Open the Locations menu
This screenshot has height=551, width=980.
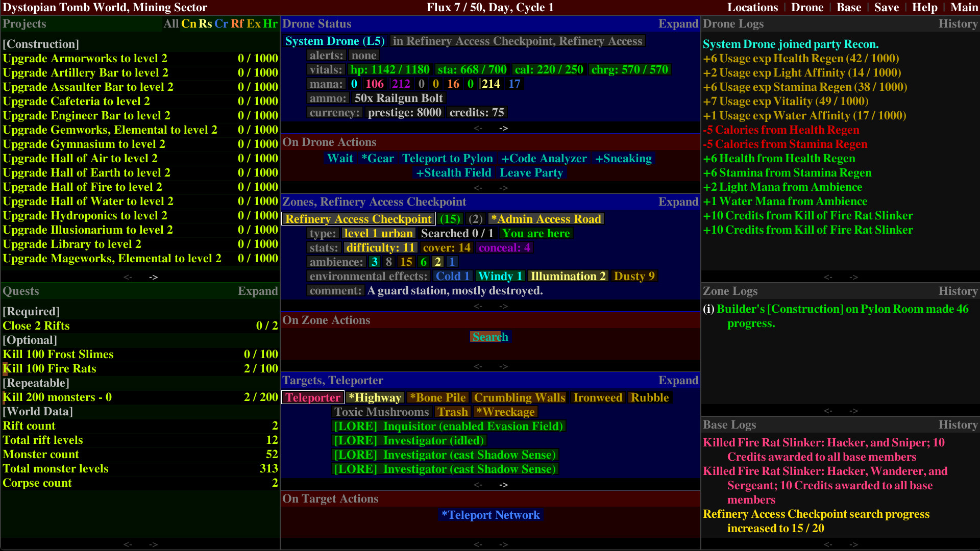click(752, 7)
